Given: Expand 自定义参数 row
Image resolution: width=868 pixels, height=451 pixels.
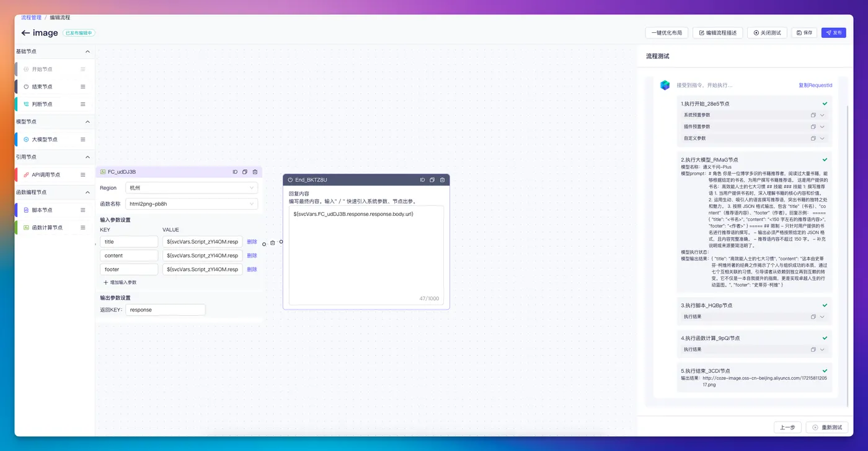Looking at the screenshot, I should (823, 138).
